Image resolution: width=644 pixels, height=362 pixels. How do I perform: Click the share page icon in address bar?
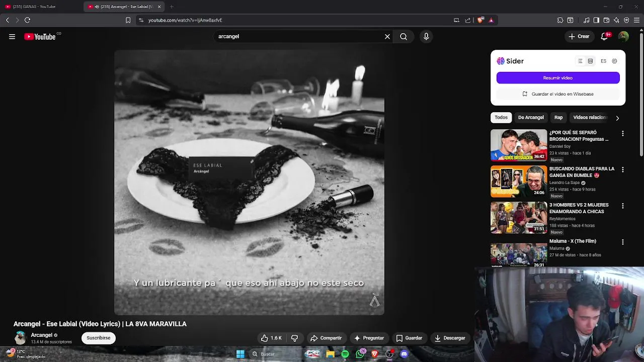468,20
